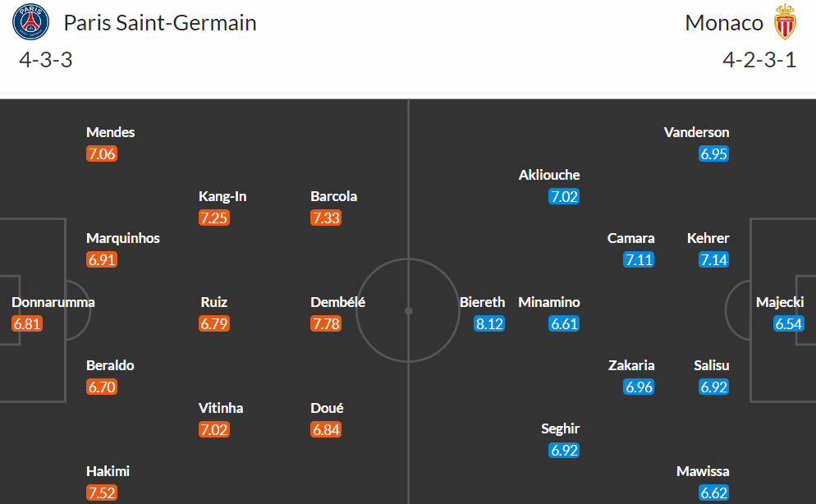Select Kehrer's 7.14 rating badge
Viewport: 816px width, 504px height.
tap(713, 259)
